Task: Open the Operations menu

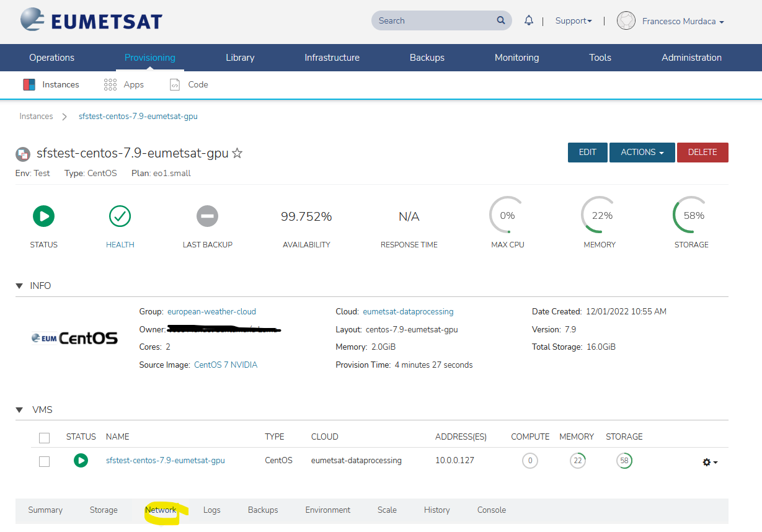Action: 51,58
